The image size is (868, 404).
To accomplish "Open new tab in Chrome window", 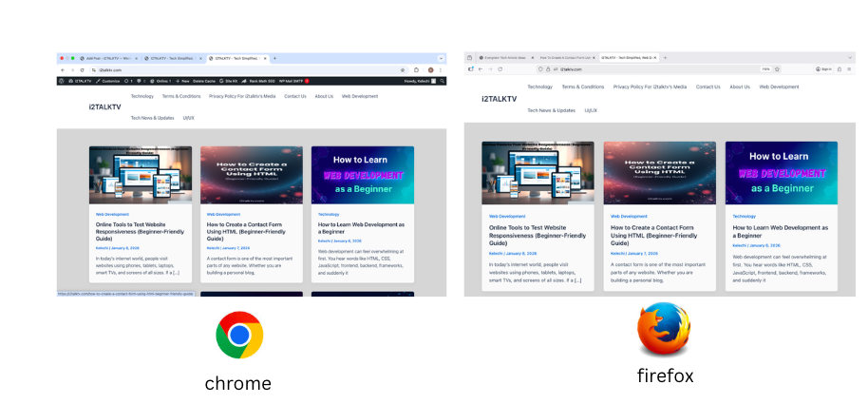I will point(275,58).
